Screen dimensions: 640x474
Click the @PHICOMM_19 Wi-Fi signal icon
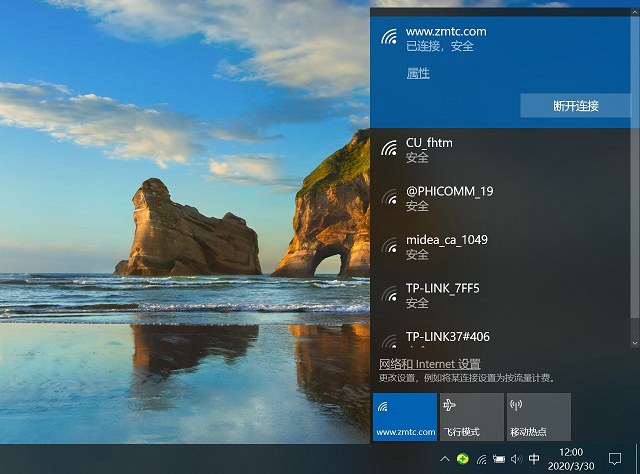click(389, 196)
